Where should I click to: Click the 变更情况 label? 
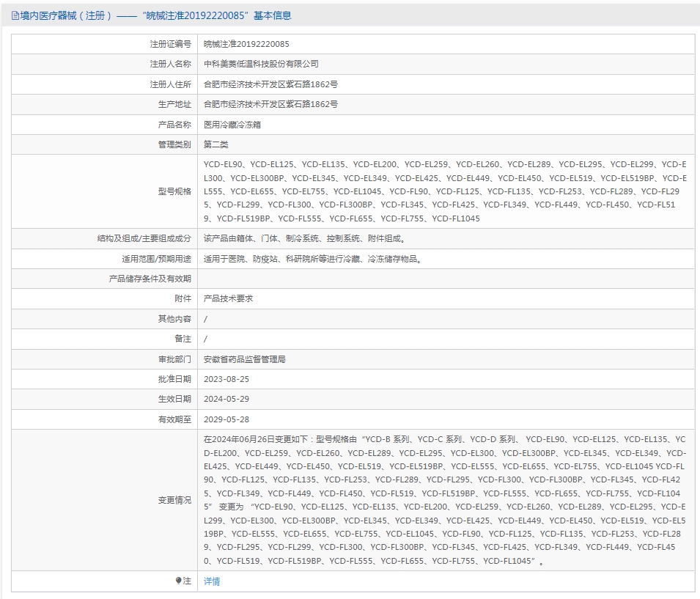click(x=174, y=500)
